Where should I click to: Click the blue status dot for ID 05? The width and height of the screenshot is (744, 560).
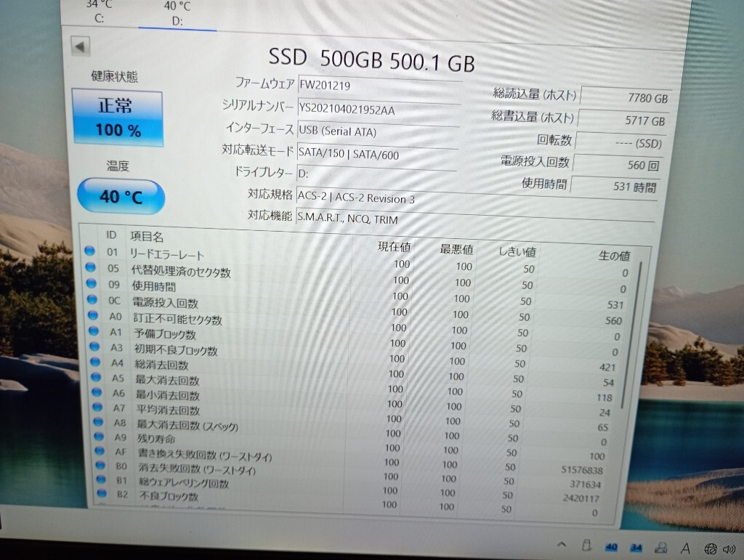point(91,267)
